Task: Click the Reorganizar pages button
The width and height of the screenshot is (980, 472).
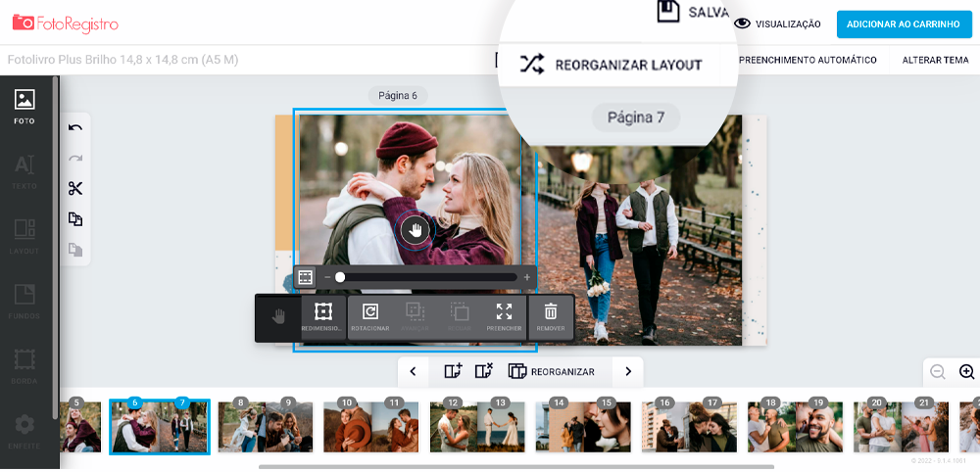Action: (551, 371)
